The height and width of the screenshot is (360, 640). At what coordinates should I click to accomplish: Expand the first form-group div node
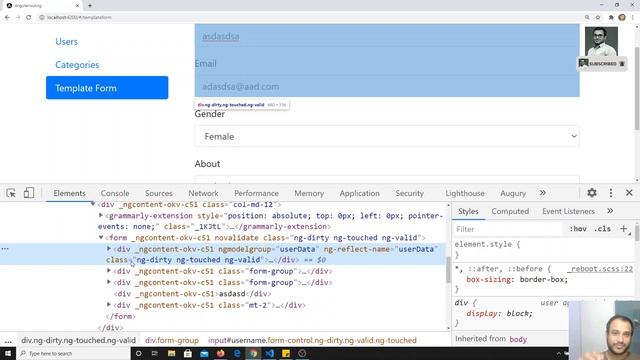(109, 270)
